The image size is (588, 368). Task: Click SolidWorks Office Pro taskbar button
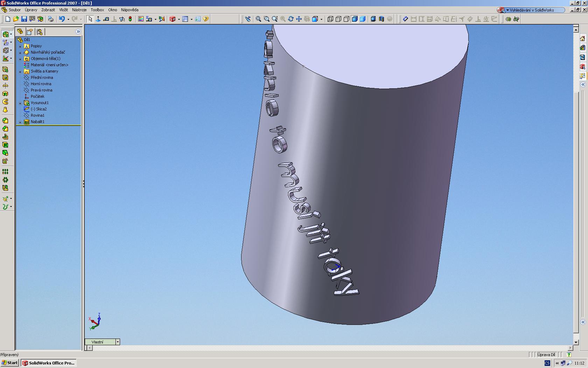pos(49,363)
